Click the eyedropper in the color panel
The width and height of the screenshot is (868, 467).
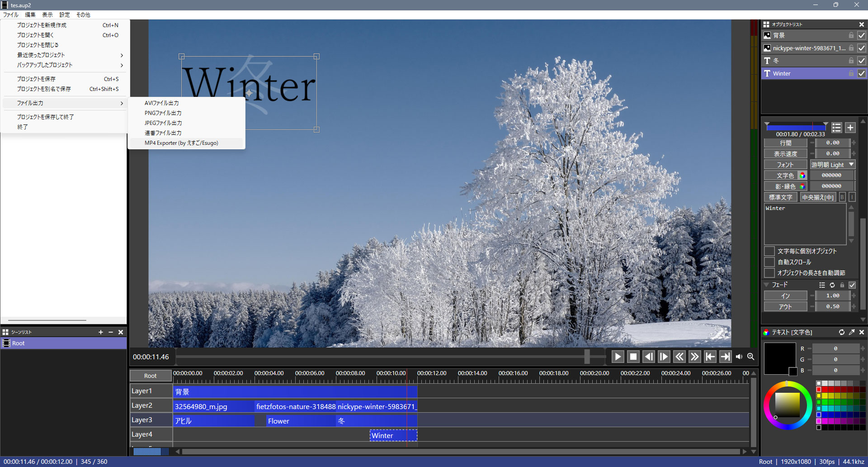point(852,332)
